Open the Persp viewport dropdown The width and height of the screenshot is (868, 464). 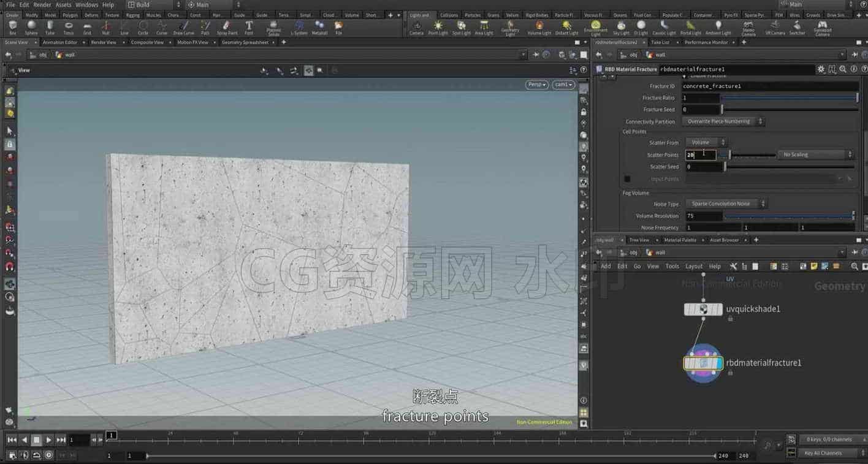coord(536,85)
